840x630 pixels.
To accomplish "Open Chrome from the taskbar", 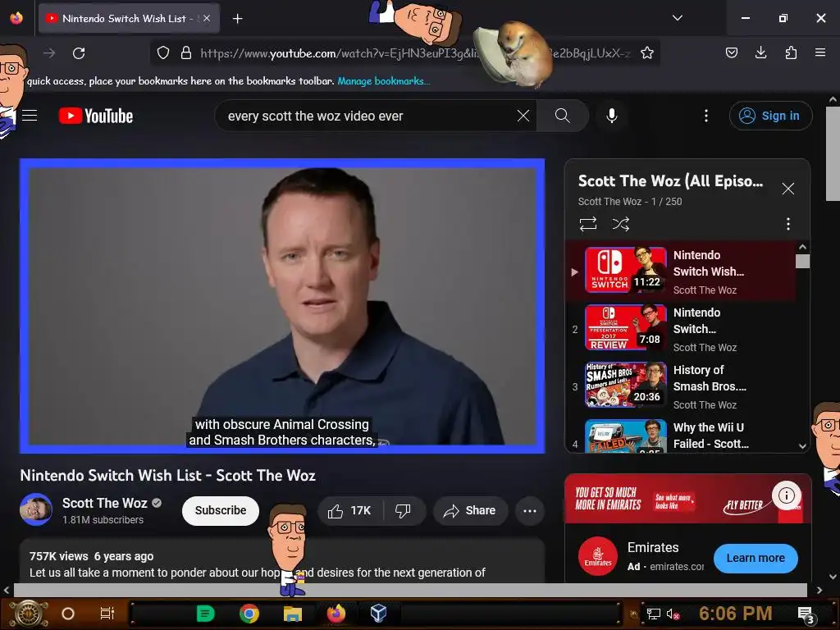I will [249, 614].
